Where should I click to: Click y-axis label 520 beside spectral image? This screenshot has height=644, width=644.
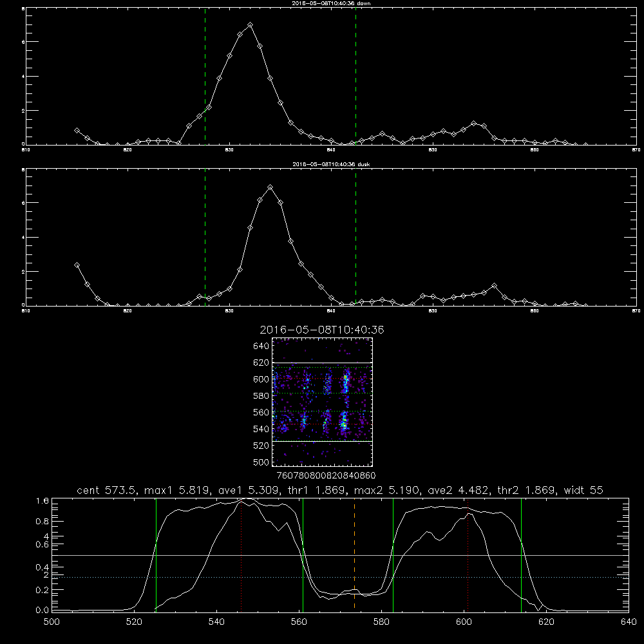[x=261, y=446]
